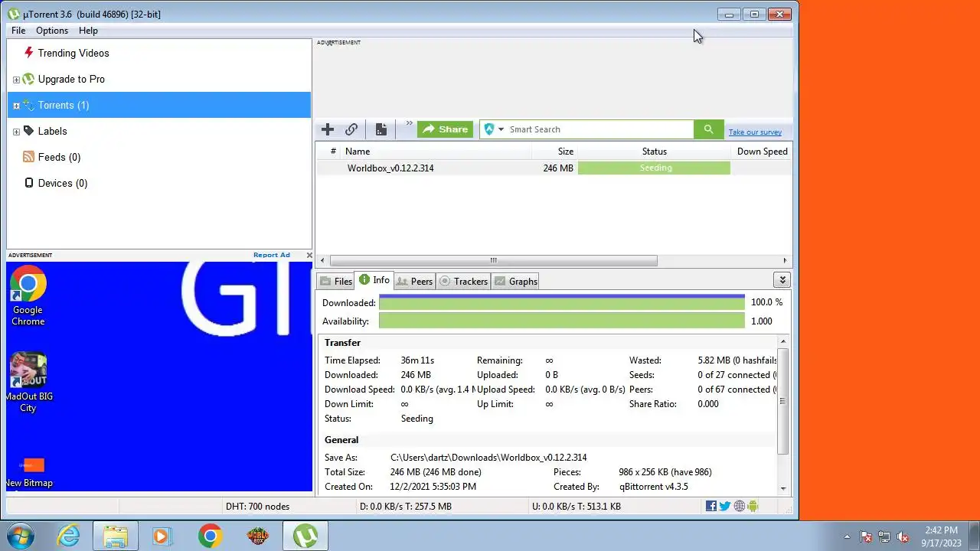Click the Devices phone icon

coord(28,183)
